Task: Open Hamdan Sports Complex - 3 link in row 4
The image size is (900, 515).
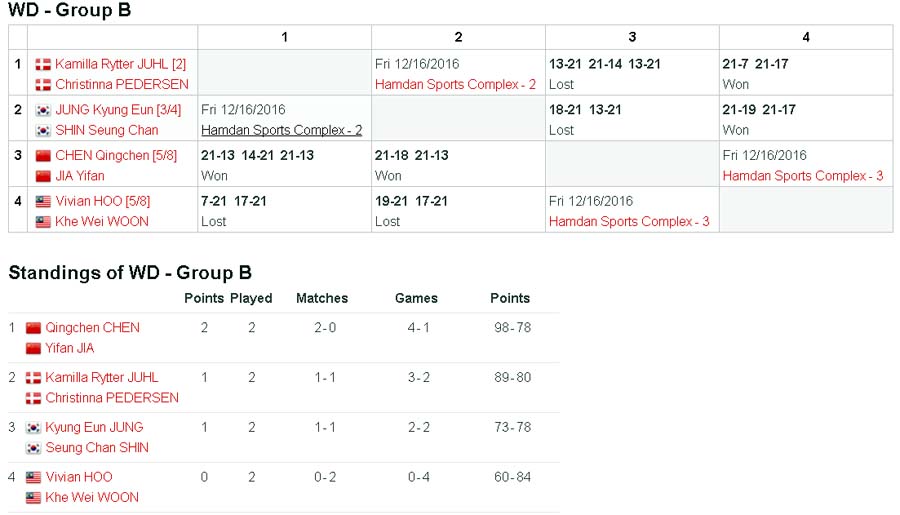Action: 629,222
